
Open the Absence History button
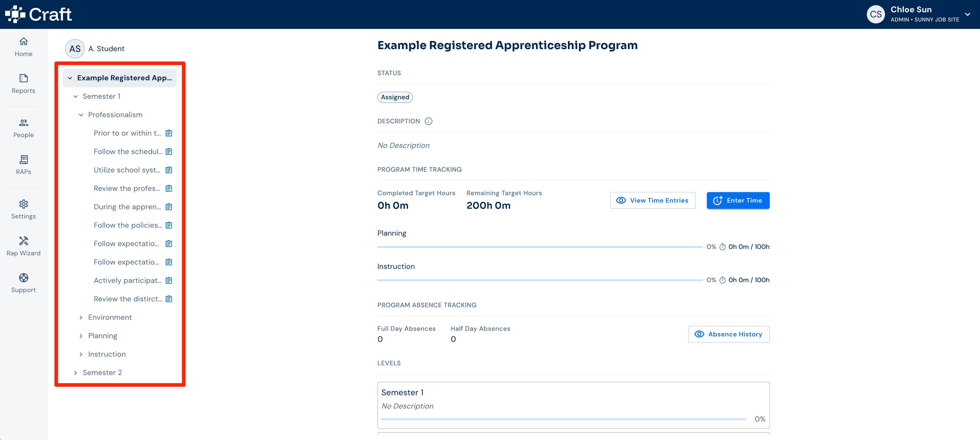[x=729, y=334]
